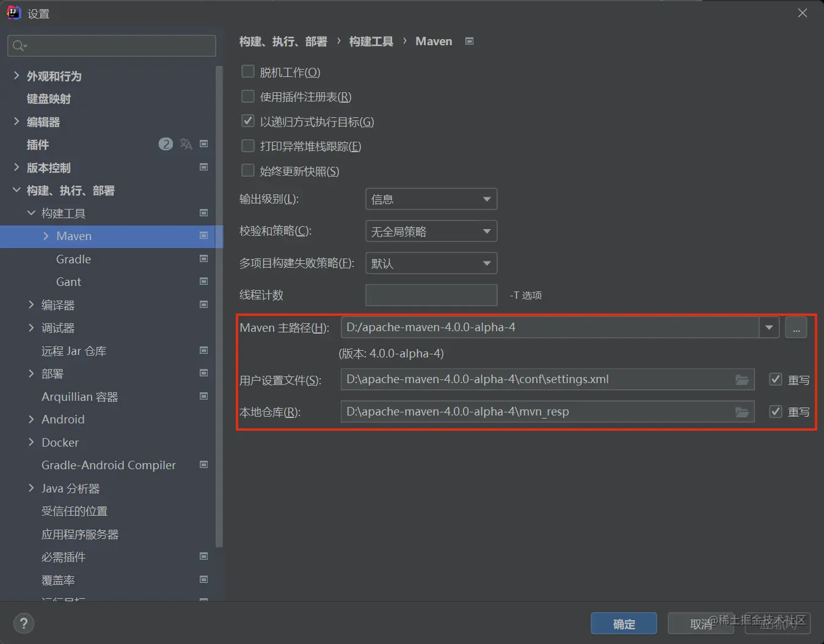Click the IntelliJ IDEA logo in title bar

[13, 13]
